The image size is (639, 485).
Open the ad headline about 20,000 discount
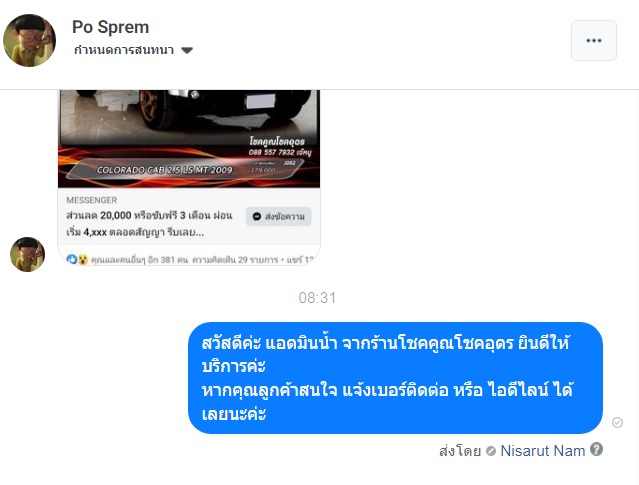click(149, 224)
